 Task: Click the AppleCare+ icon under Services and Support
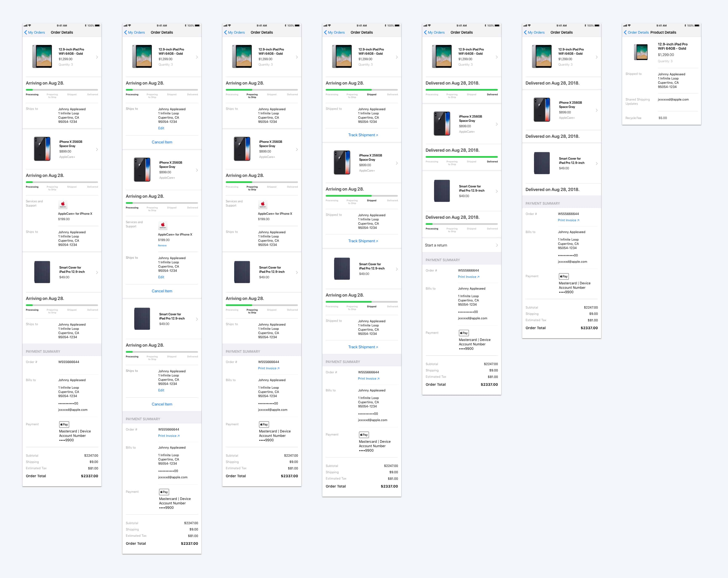coord(162,225)
